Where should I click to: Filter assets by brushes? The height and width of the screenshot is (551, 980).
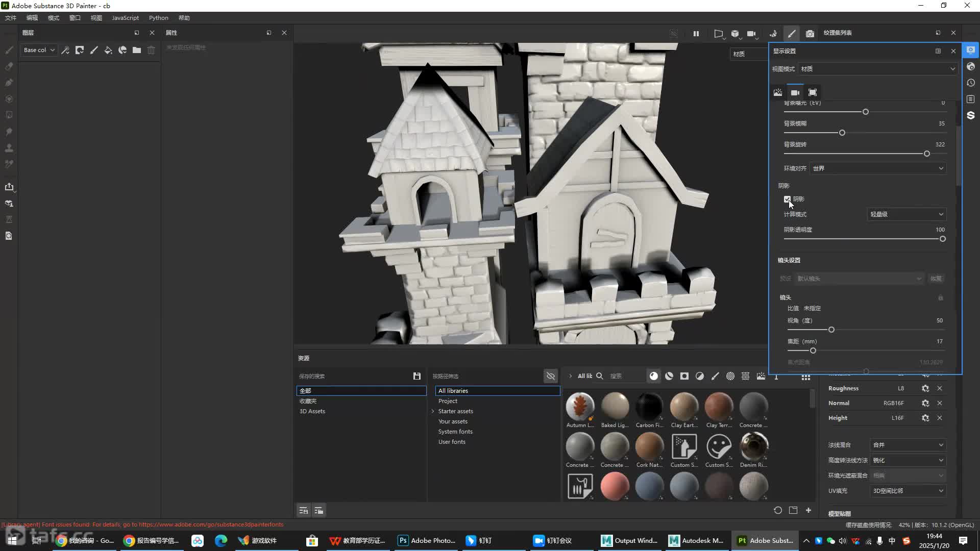tap(715, 376)
